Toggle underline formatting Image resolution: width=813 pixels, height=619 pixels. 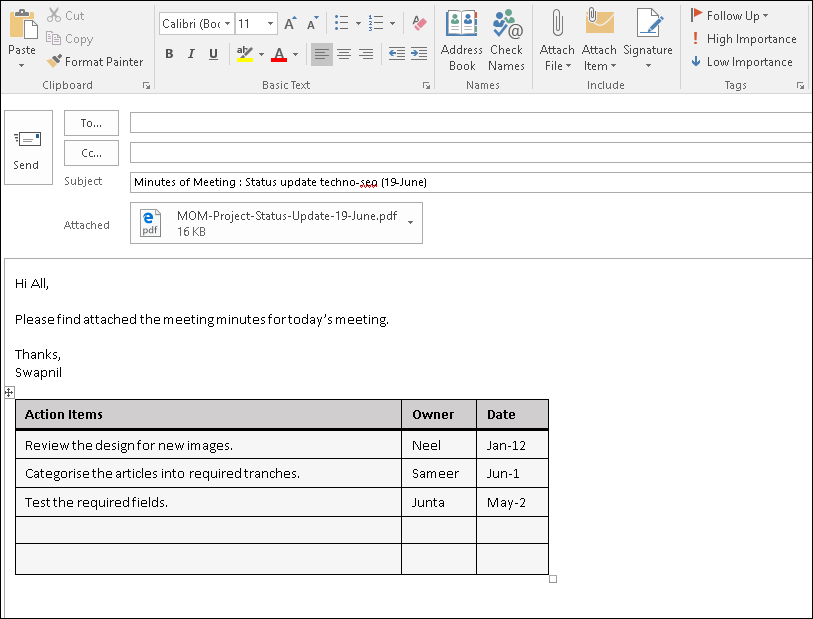[213, 54]
